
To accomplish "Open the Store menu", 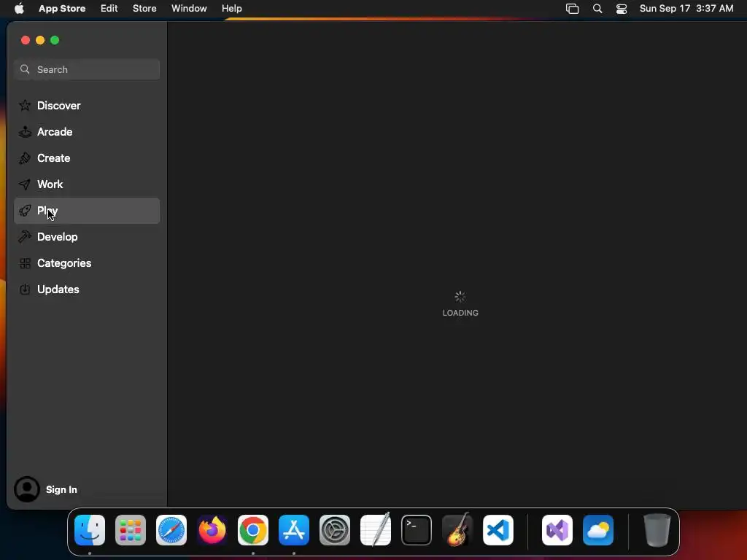I will point(144,9).
